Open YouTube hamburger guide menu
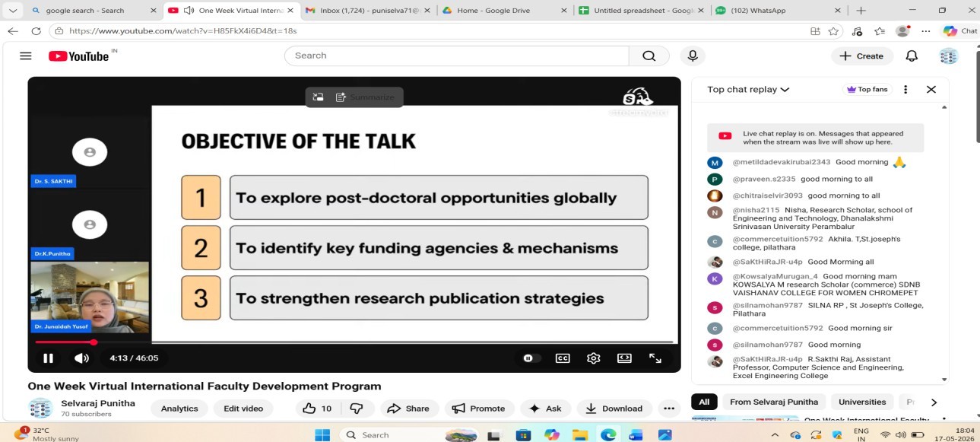Image resolution: width=980 pixels, height=442 pixels. [x=25, y=56]
